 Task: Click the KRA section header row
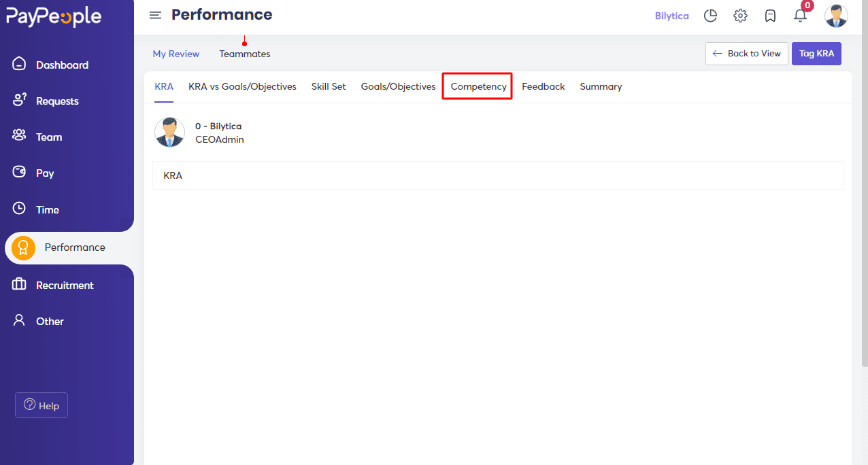pyautogui.click(x=497, y=175)
